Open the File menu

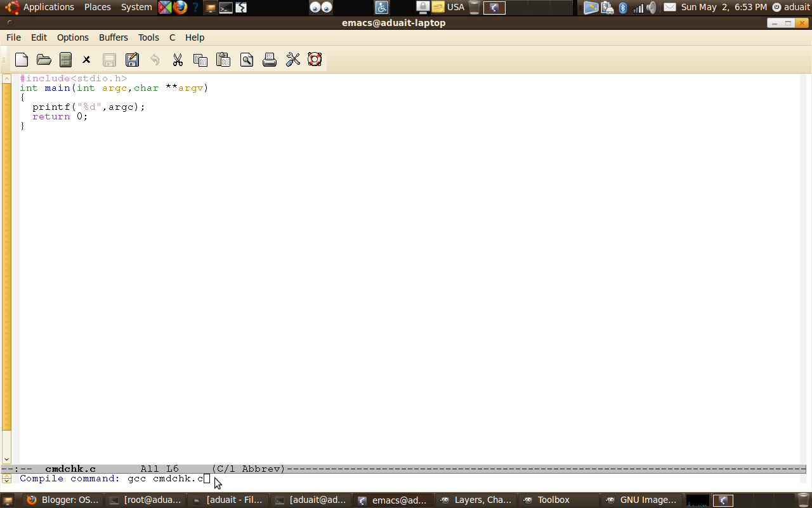[x=13, y=37]
